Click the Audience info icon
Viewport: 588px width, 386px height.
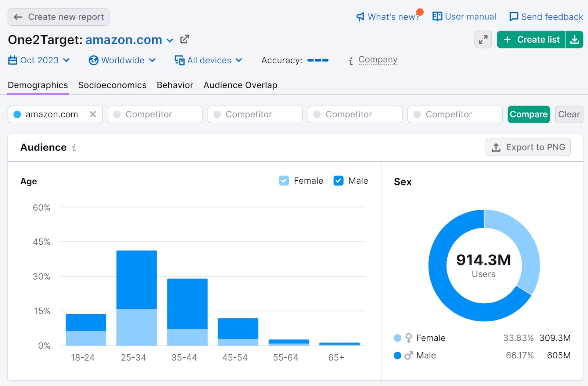coord(74,147)
